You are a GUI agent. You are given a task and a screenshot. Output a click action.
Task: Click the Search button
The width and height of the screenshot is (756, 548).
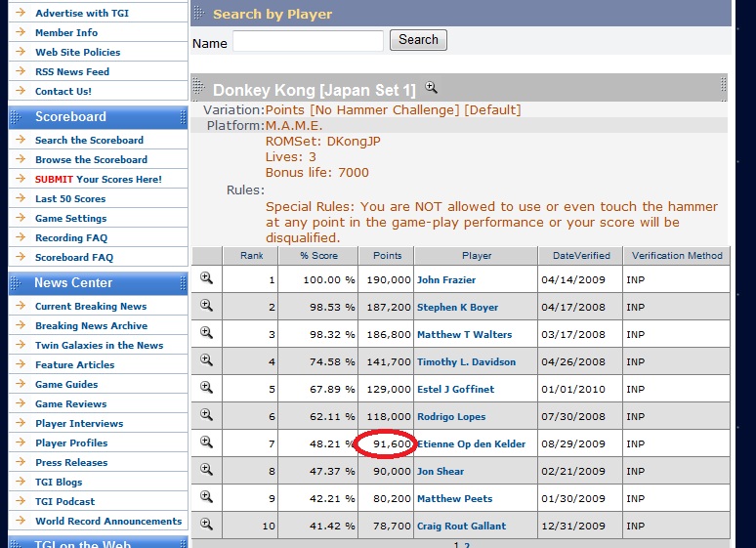pos(418,39)
